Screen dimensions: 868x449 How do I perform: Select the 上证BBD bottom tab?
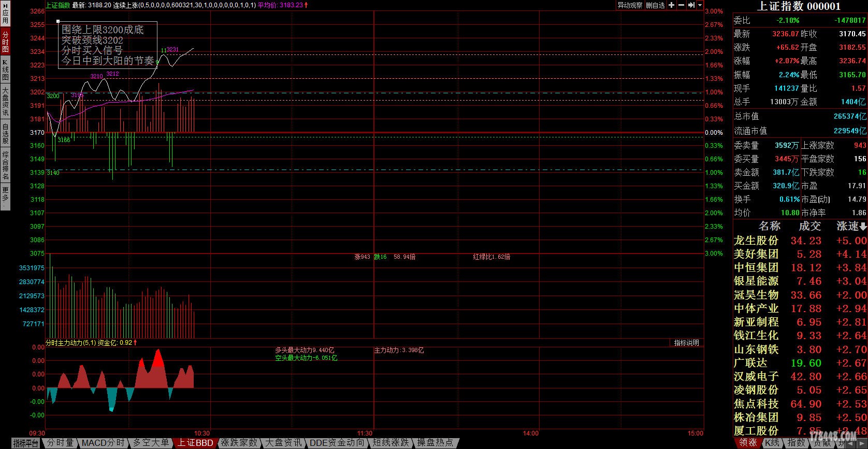(195, 443)
